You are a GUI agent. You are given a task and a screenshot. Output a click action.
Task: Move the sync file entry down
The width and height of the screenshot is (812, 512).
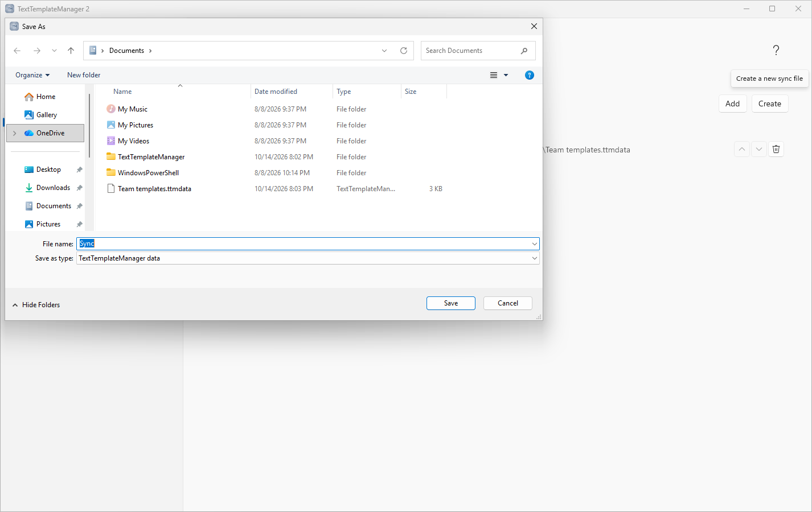pyautogui.click(x=759, y=149)
